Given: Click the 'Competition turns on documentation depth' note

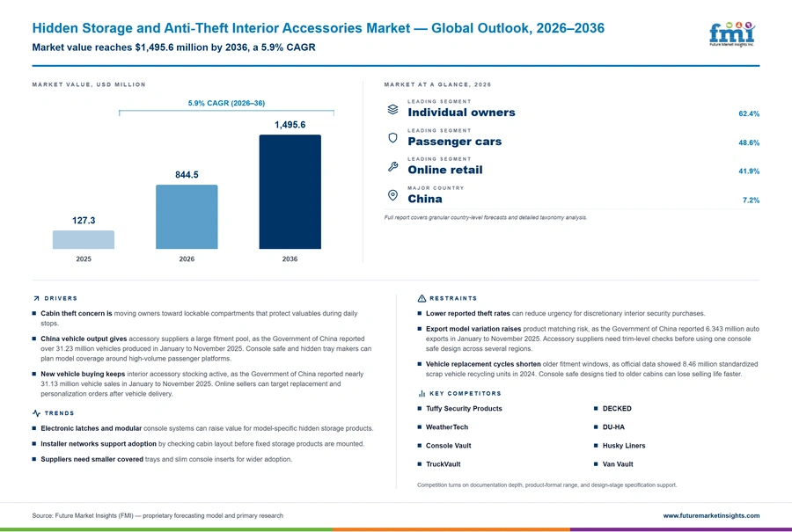Looking at the screenshot, I should coord(546,485).
